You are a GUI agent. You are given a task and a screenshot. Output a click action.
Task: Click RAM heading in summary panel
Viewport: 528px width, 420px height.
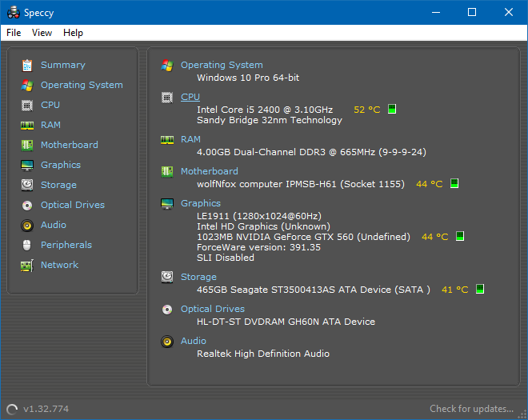point(190,139)
